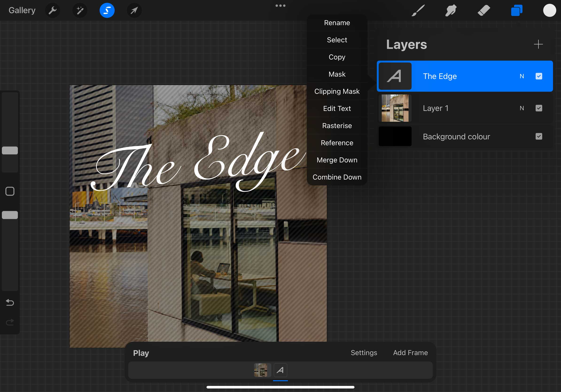The width and height of the screenshot is (561, 392).
Task: Add a new layer with plus
Action: pyautogui.click(x=538, y=44)
